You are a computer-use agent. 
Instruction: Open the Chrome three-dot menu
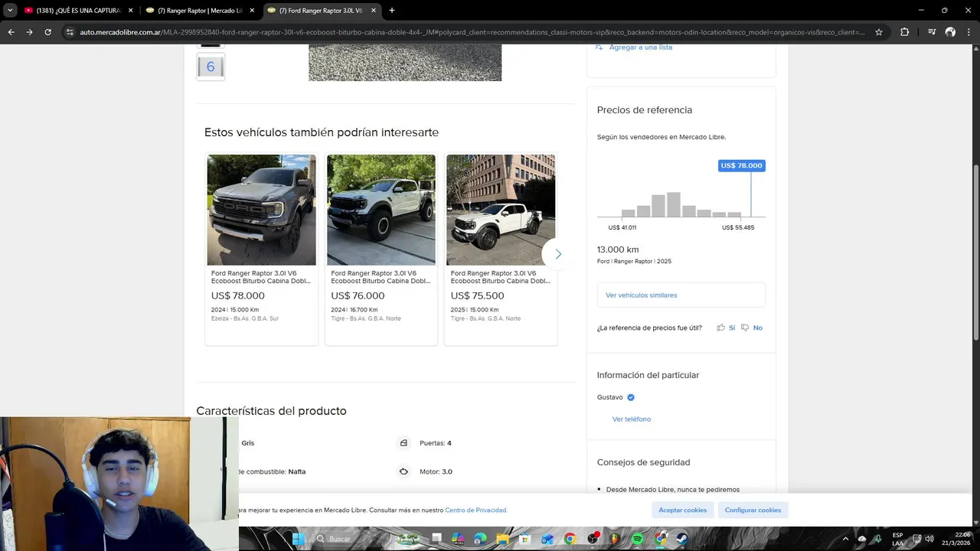click(x=969, y=32)
